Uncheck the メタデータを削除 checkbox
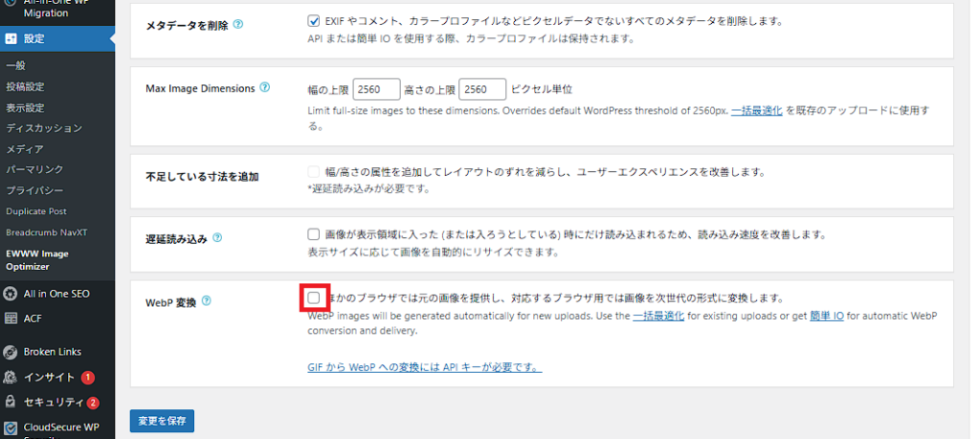The width and height of the screenshot is (980, 439). [314, 20]
